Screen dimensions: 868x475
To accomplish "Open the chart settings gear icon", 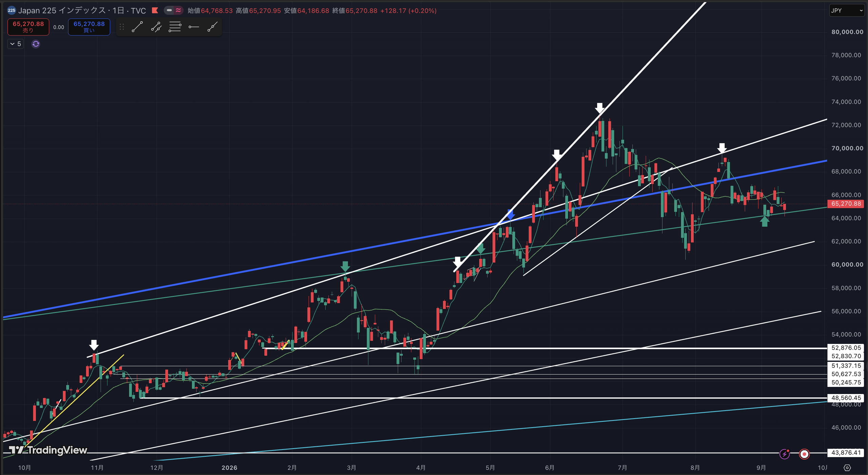I will coord(847,468).
